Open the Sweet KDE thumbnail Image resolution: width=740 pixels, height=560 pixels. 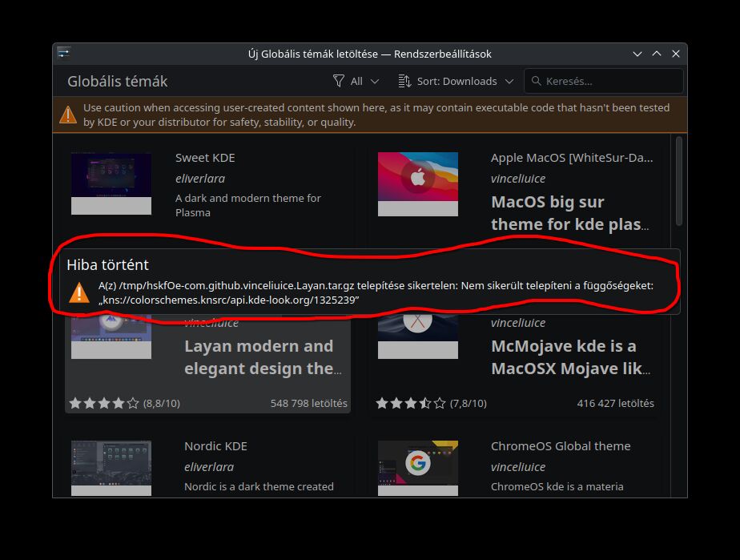[111, 183]
